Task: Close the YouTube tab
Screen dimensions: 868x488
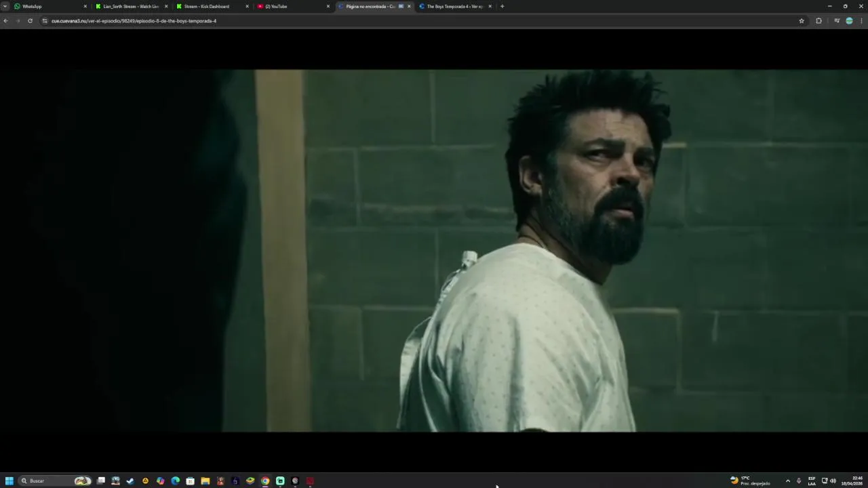Action: tap(328, 6)
